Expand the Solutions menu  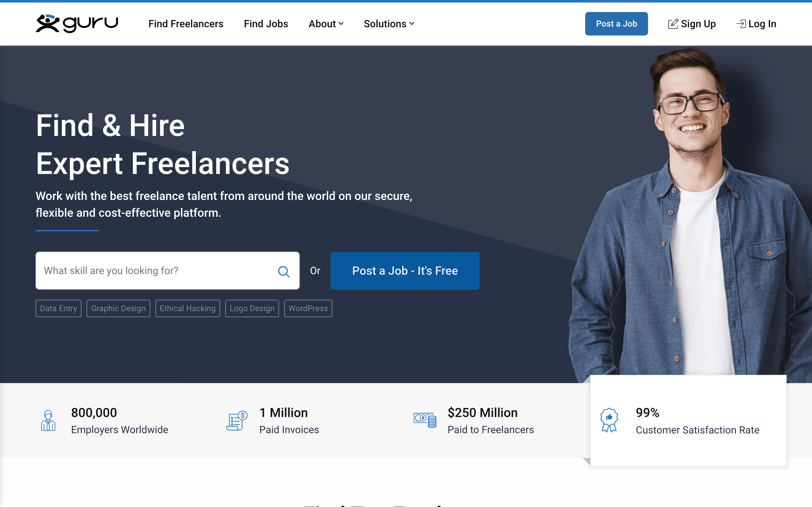click(388, 23)
